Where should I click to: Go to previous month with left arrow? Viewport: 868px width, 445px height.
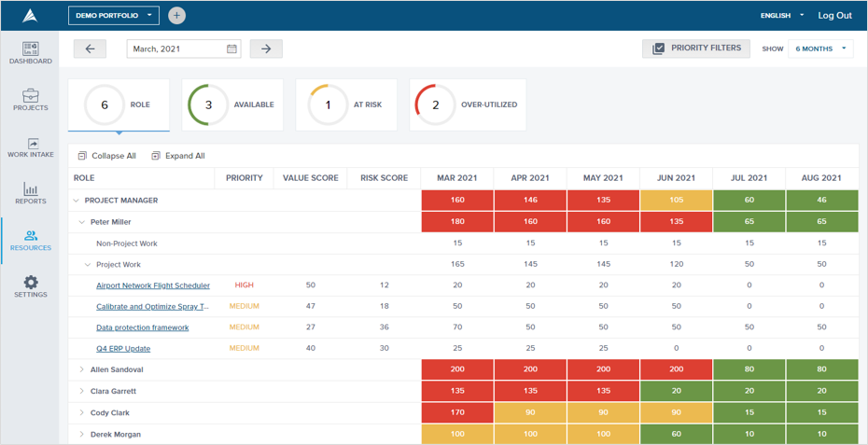(x=91, y=49)
